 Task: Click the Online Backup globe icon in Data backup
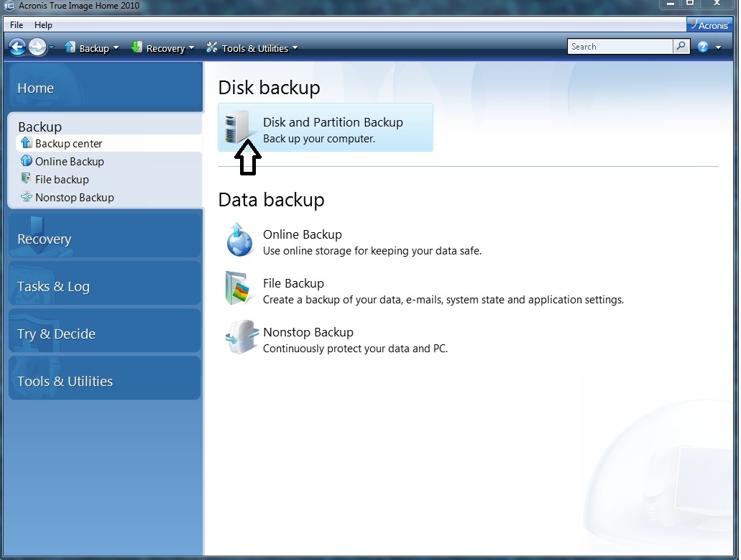239,239
